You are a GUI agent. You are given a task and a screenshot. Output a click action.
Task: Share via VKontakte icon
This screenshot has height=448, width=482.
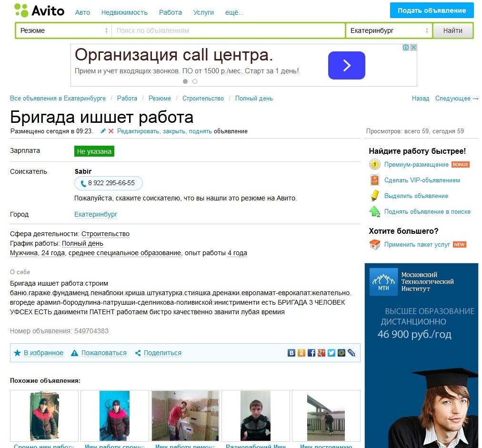(x=291, y=353)
